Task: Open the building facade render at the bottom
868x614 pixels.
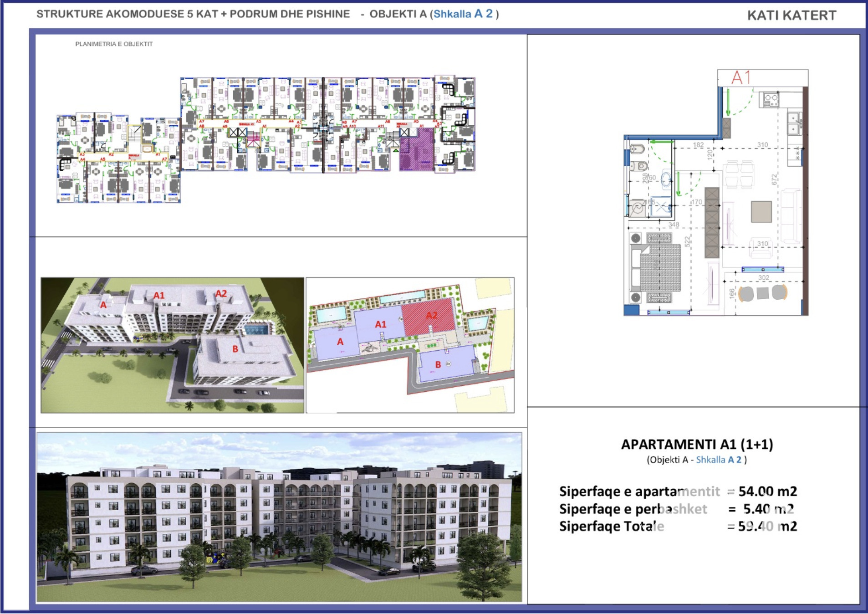Action: pyautogui.click(x=279, y=517)
